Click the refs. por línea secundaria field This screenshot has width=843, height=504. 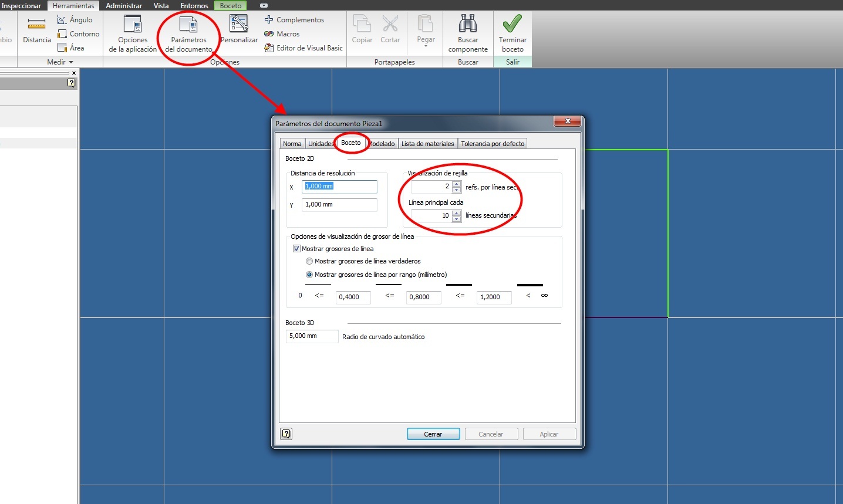431,187
